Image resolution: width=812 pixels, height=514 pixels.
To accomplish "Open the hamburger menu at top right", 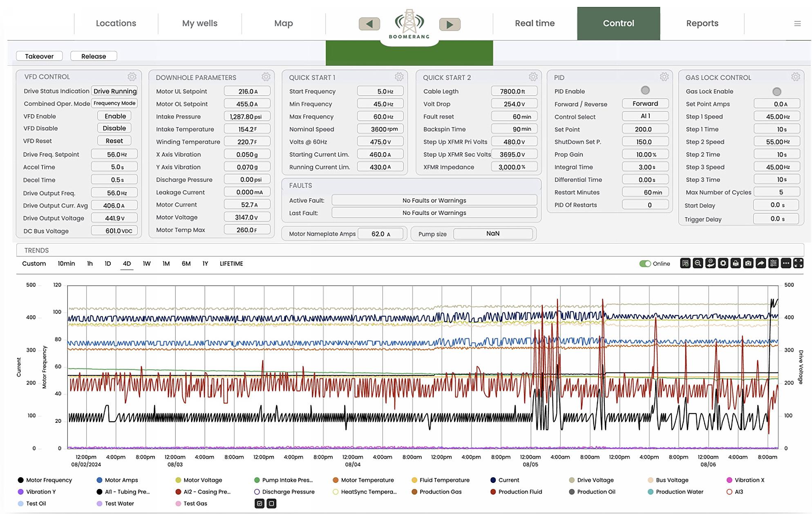I will (x=797, y=24).
